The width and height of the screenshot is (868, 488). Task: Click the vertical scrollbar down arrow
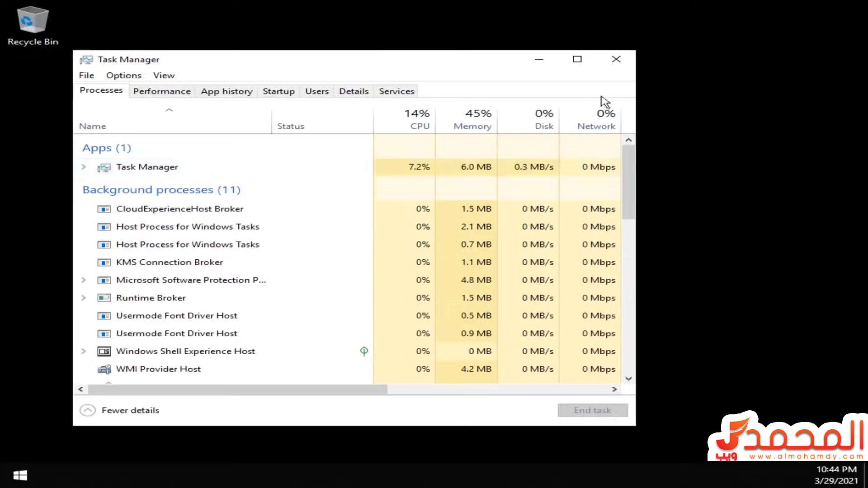pos(628,379)
